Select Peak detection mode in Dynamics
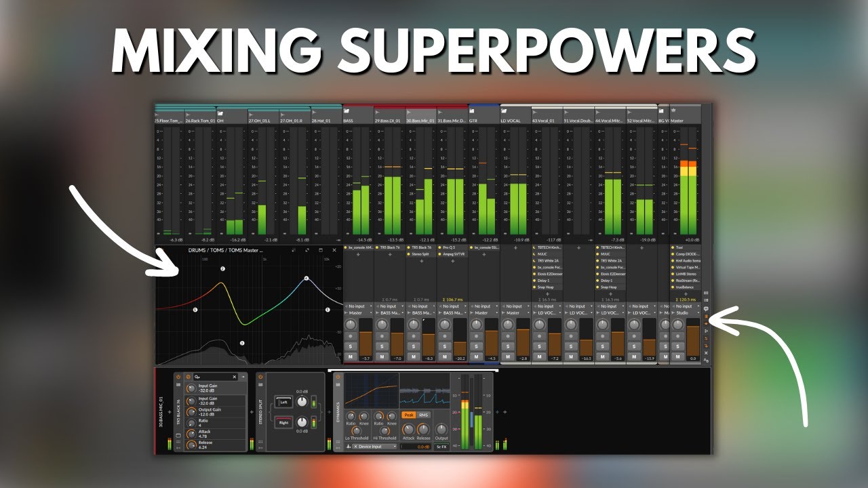Screen dimensions: 868x488 coord(409,415)
